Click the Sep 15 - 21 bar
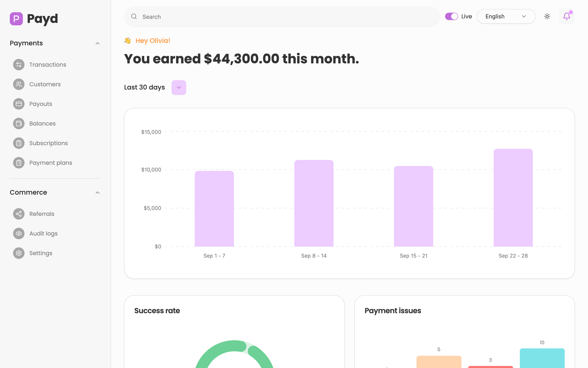Viewport: 588px width, 368px height. (413, 206)
